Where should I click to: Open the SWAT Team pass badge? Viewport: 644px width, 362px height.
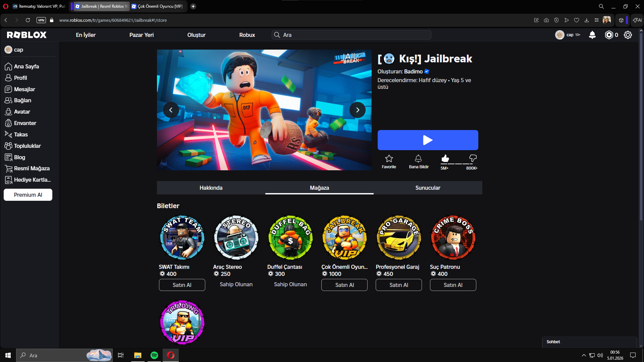tap(182, 238)
